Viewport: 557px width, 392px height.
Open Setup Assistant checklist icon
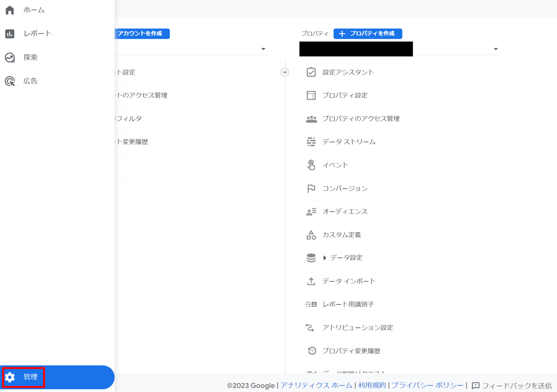311,72
